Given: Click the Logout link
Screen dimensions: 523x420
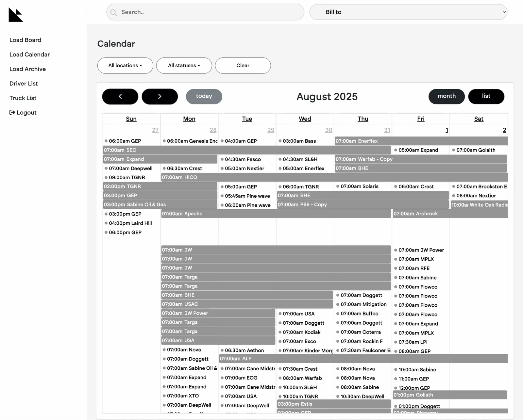Looking at the screenshot, I should coord(23,113).
